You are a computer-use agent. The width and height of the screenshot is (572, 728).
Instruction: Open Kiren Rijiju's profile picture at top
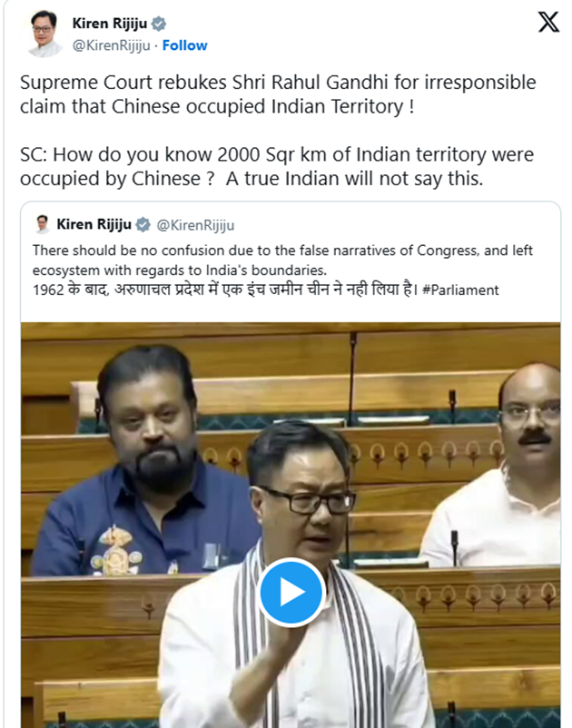click(44, 33)
